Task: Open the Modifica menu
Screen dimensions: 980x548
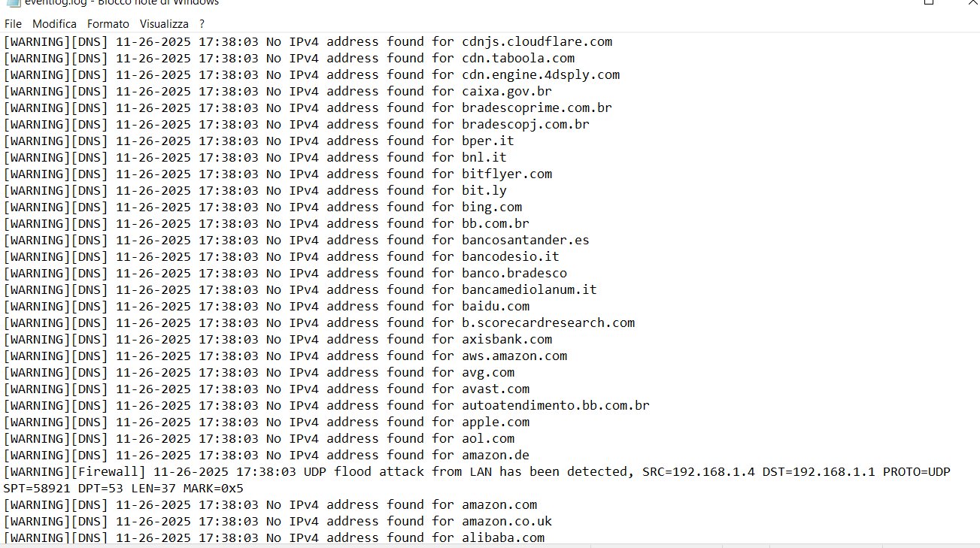Action: (54, 24)
